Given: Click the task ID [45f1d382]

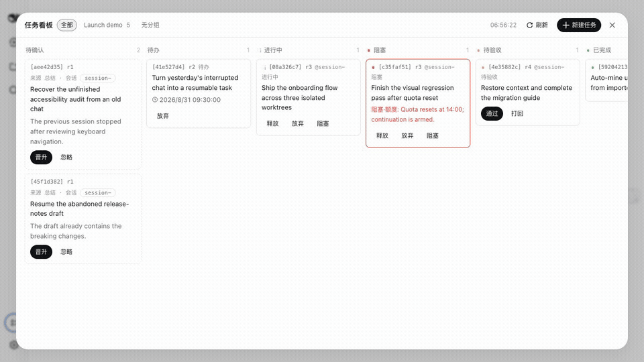Looking at the screenshot, I should tap(46, 182).
